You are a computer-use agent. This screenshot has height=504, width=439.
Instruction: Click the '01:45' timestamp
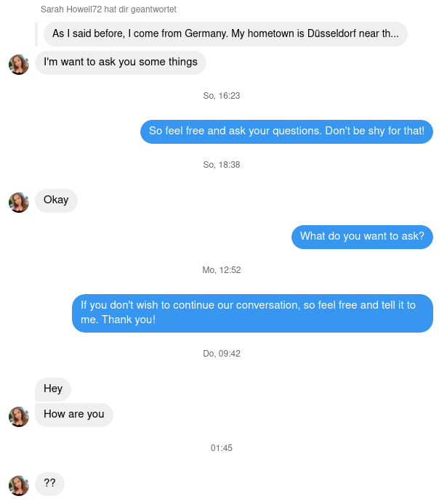pyautogui.click(x=222, y=448)
